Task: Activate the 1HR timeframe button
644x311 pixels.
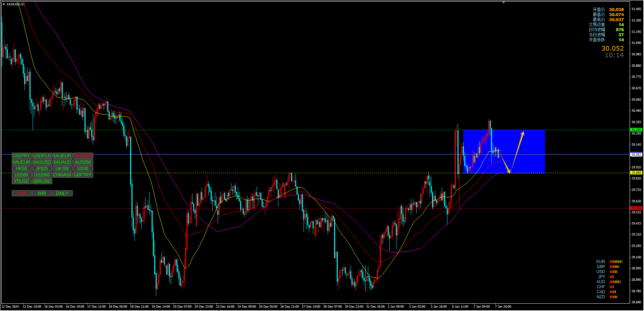Action: tap(21, 193)
